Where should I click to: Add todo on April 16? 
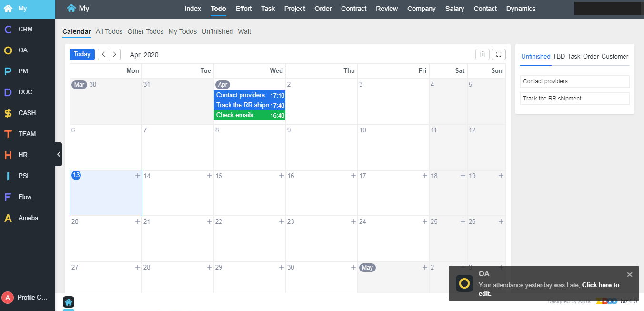point(353,176)
